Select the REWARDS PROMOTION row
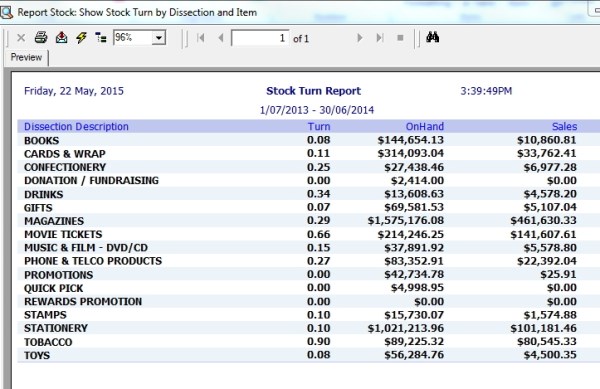 (308, 301)
